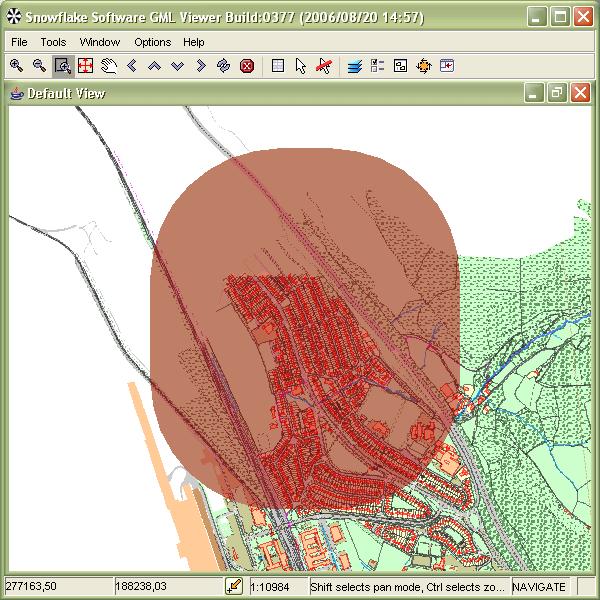Select the zoom to rectangle tool
Screen dimensions: 600x600
(x=62, y=66)
